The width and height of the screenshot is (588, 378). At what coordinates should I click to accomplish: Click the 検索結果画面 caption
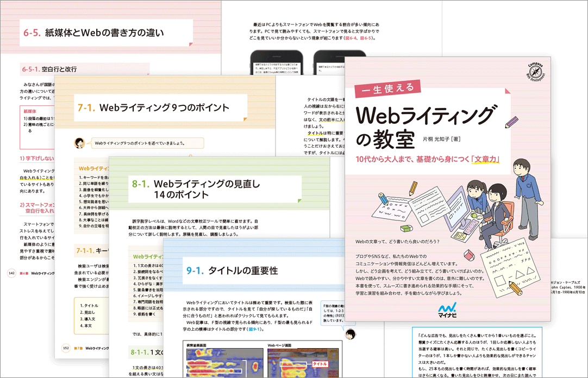point(197,345)
